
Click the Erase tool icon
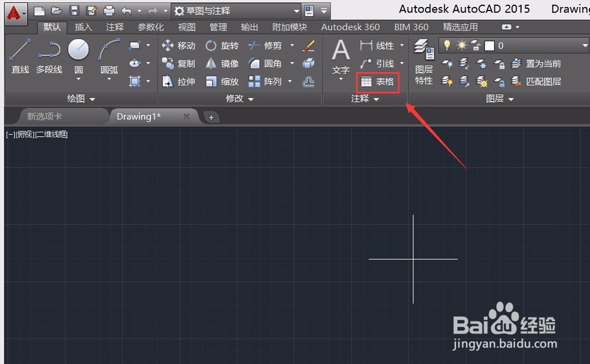(x=309, y=45)
